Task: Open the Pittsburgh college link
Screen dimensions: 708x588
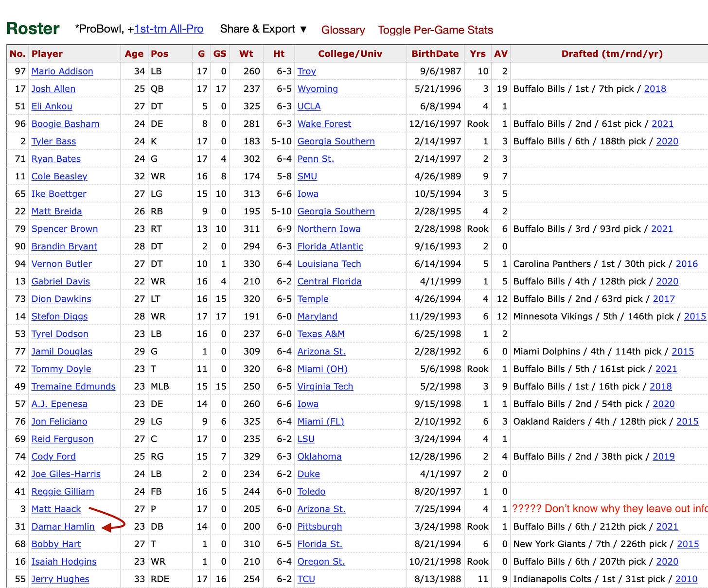Action: point(320,526)
